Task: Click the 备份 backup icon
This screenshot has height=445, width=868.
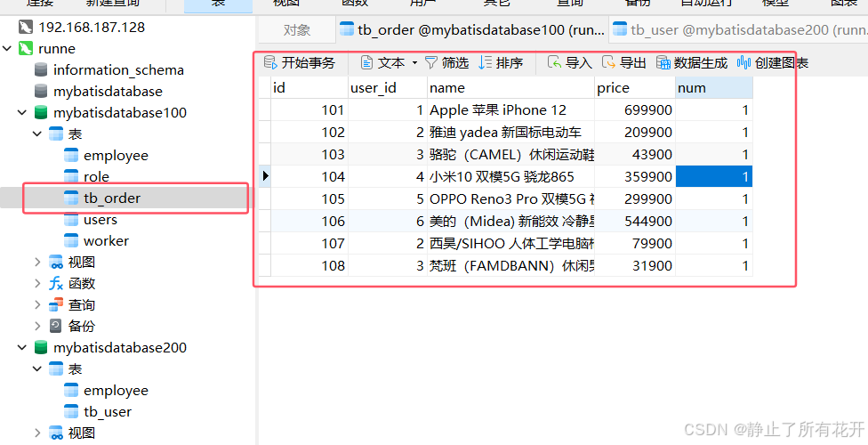Action: pos(55,327)
